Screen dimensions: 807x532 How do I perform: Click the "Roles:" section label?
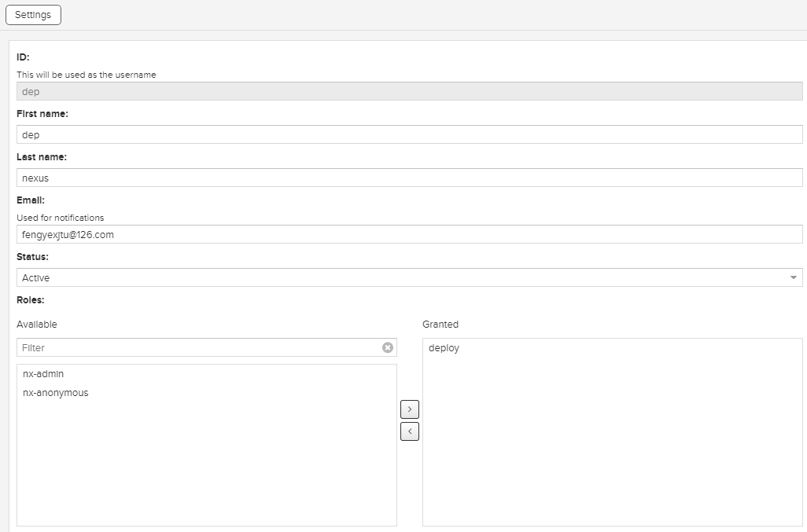click(x=31, y=299)
